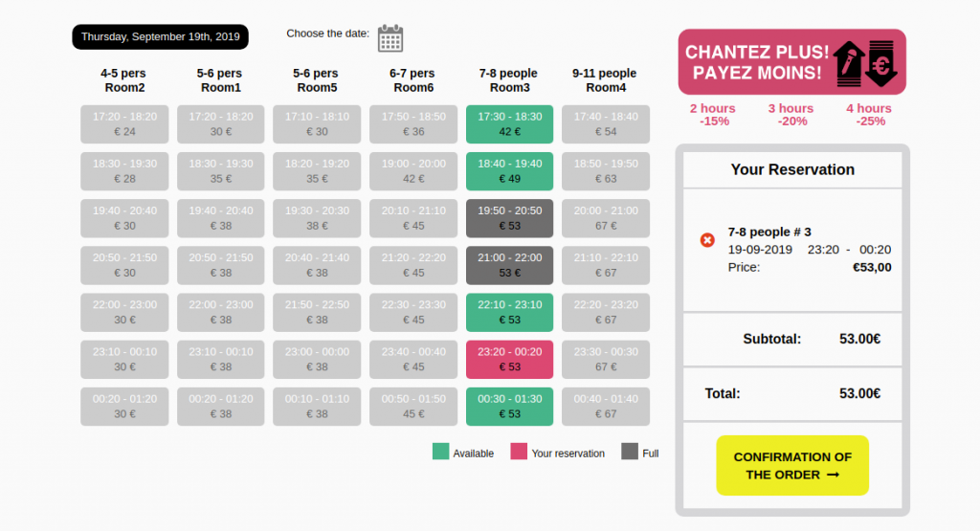Select Room3 00:30 - 01:30 slot

[x=509, y=406]
